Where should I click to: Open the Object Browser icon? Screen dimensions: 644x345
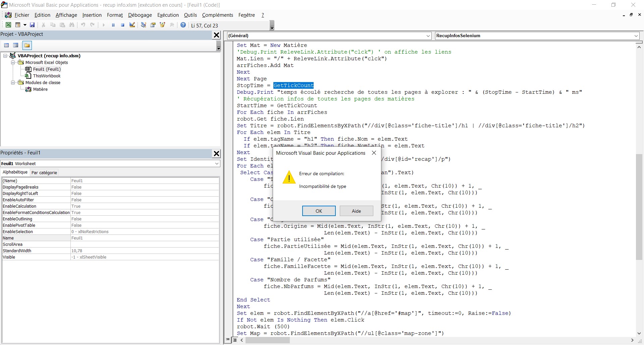point(163,25)
